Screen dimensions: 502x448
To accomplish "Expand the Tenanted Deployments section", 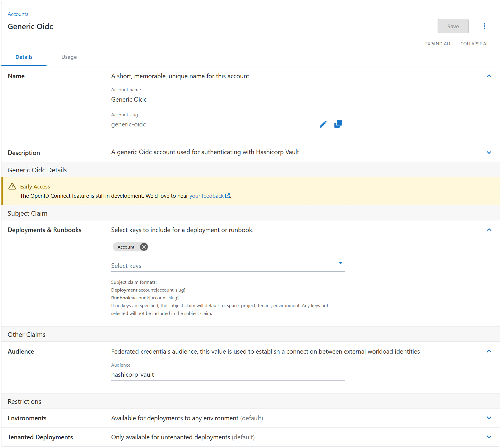I will 489,437.
